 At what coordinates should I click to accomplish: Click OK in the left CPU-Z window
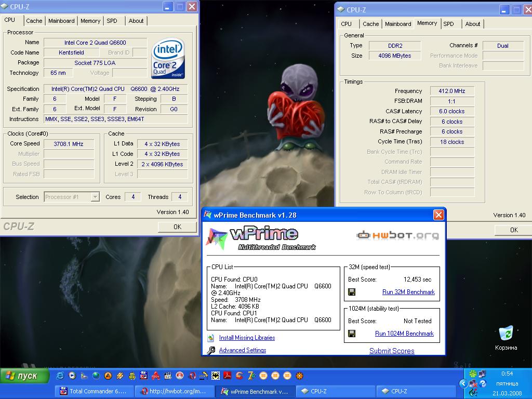point(177,227)
